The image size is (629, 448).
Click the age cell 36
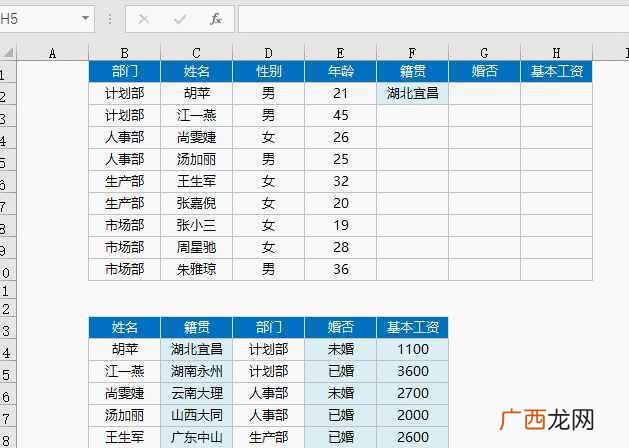[x=340, y=270]
